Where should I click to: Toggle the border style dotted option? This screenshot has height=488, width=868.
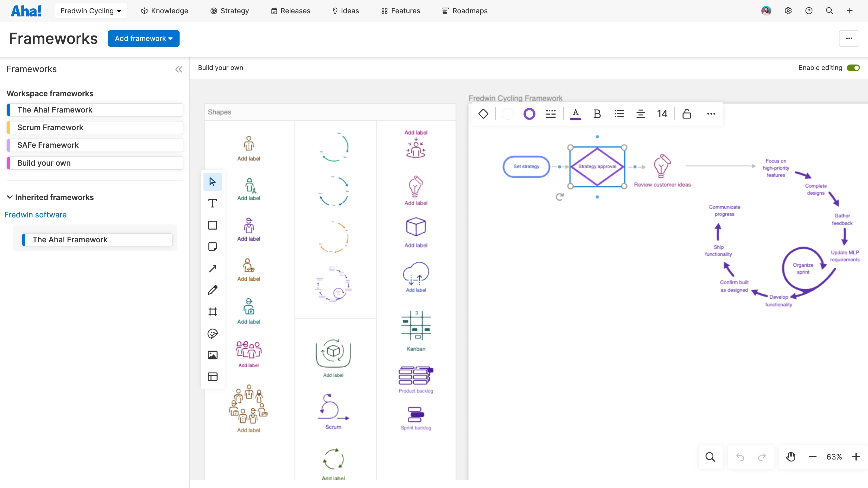click(551, 114)
